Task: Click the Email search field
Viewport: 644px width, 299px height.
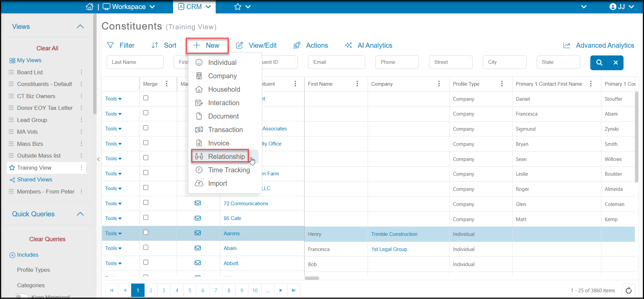Action: tap(336, 62)
